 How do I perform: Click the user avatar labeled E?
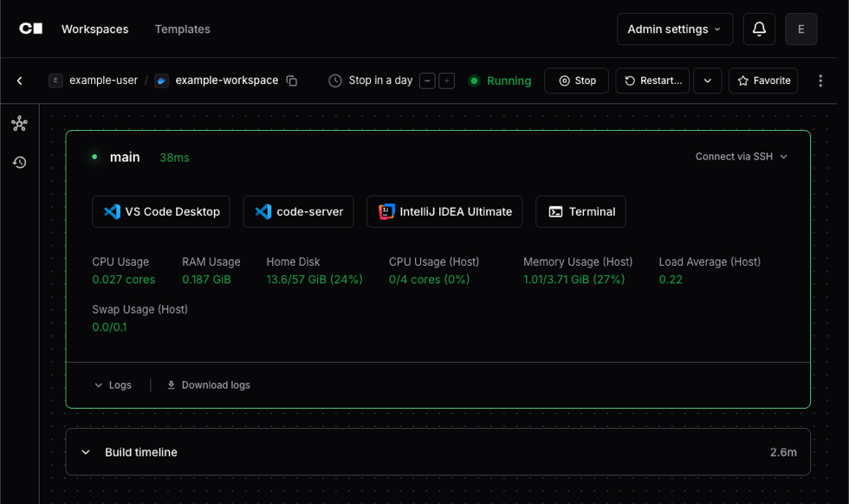point(800,29)
